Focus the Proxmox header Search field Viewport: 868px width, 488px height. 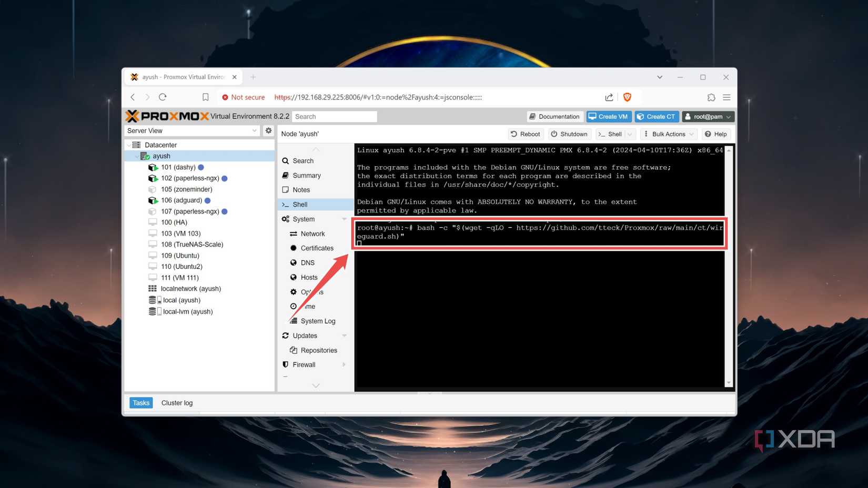335,117
